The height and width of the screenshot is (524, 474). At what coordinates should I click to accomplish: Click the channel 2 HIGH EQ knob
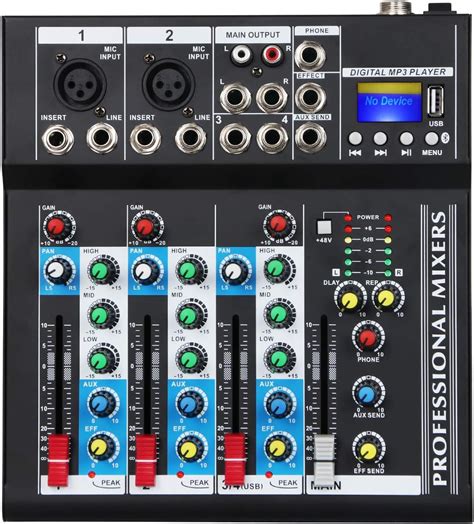190,271
